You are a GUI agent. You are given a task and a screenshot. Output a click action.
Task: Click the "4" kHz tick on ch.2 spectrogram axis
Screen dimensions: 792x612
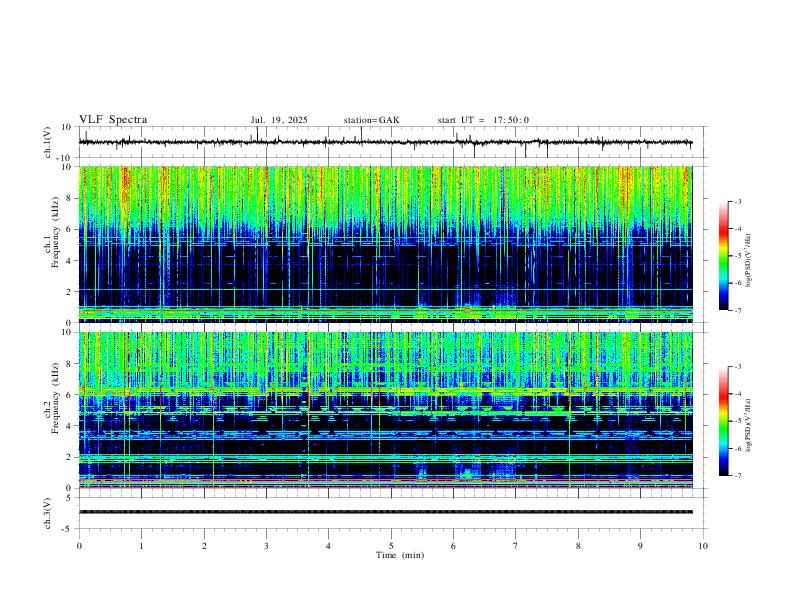coord(70,426)
